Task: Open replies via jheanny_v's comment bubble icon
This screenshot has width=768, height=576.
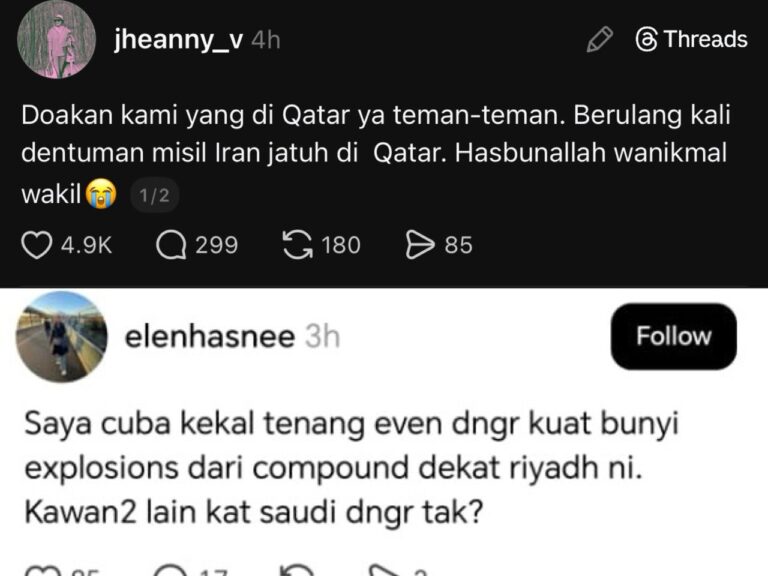Action: pos(171,245)
